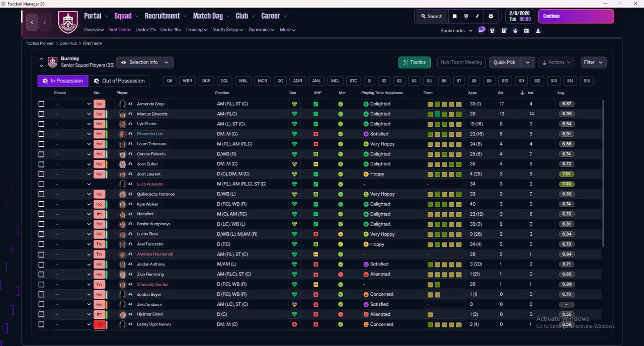Tick the checkbox for Zian Flemming
The width and height of the screenshot is (644, 346).
[41, 275]
